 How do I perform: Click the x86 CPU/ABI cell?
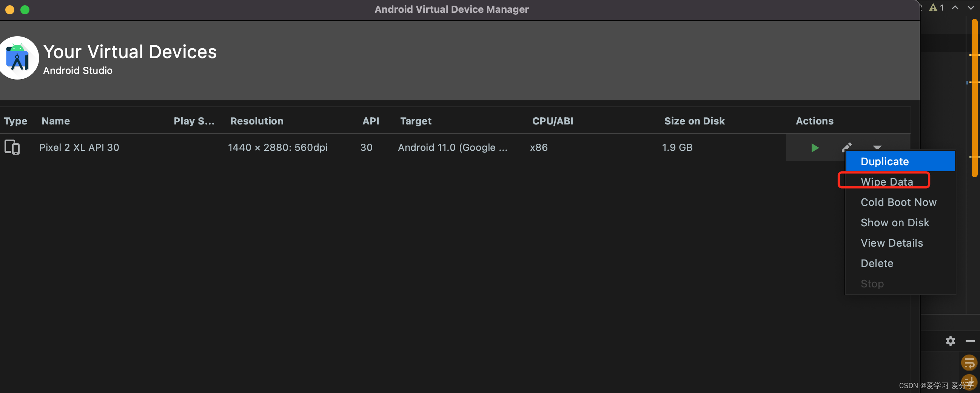click(539, 147)
